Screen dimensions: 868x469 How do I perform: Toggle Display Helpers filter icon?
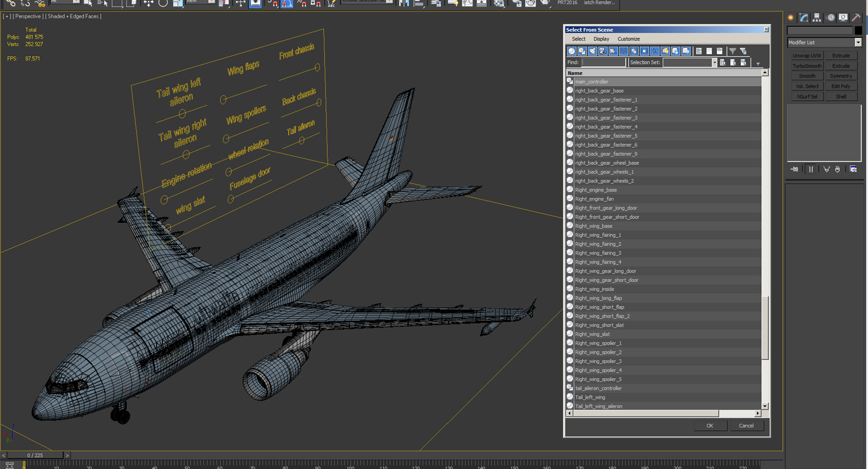(x=613, y=51)
